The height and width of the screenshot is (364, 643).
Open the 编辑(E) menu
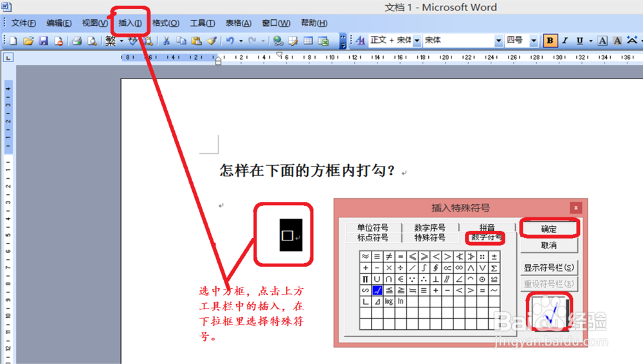pyautogui.click(x=59, y=23)
